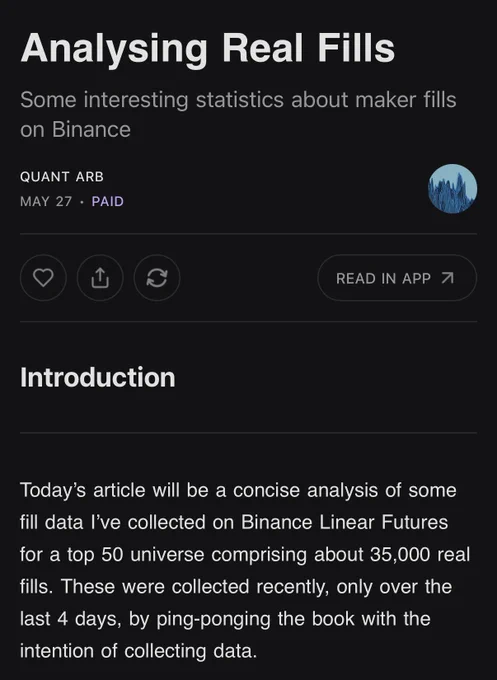Click the words Today's article
497x680 pixels.
(x=82, y=490)
